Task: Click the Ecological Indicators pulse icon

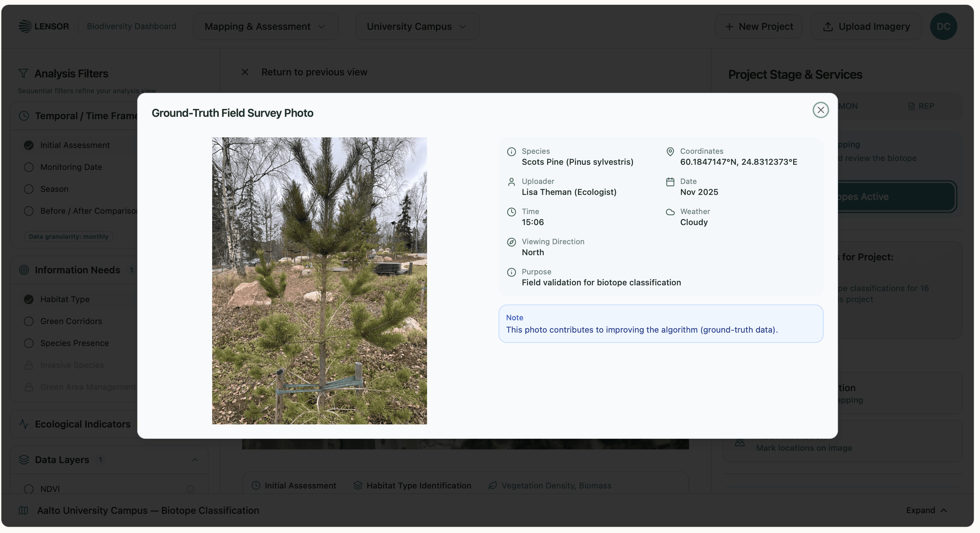Action: pos(24,424)
